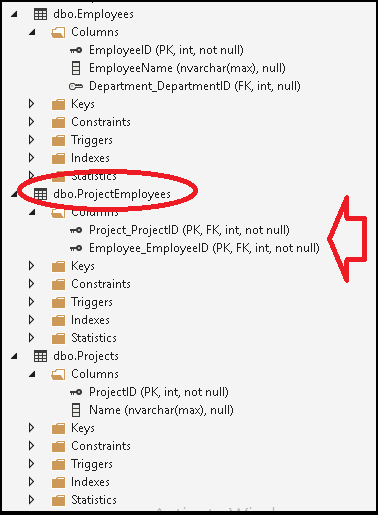Collapse the dbo.Projects table node

click(14, 356)
